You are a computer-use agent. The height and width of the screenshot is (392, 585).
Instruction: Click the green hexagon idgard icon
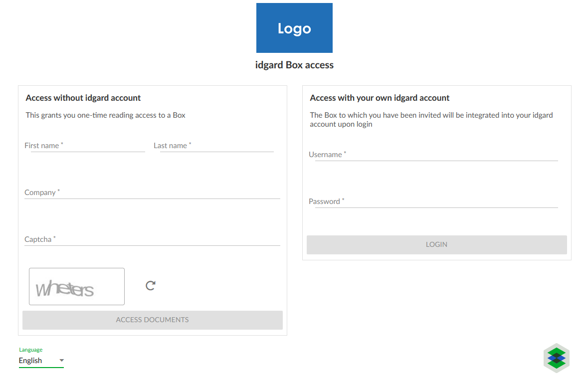click(x=556, y=358)
